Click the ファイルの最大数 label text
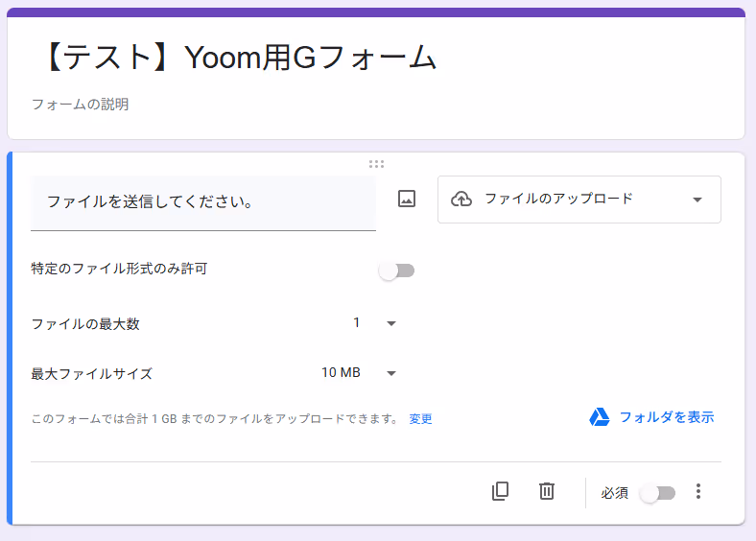The width and height of the screenshot is (756, 541). tap(85, 324)
